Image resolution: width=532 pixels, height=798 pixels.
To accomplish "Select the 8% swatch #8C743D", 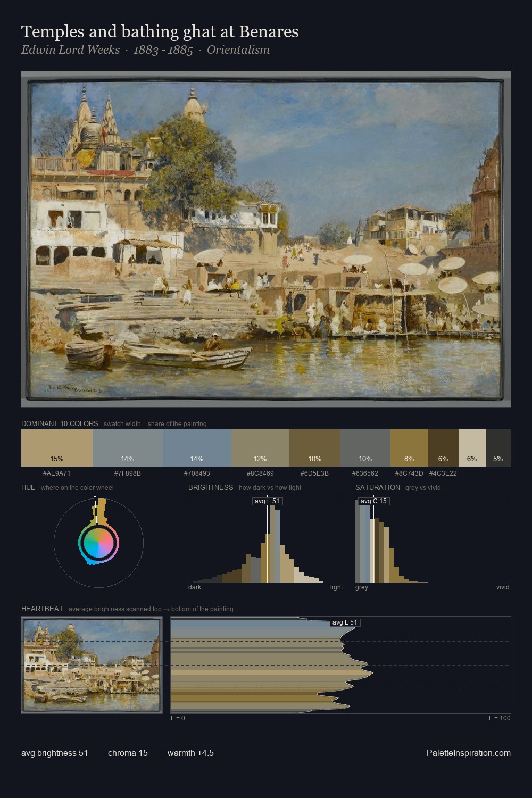I will coord(409,447).
